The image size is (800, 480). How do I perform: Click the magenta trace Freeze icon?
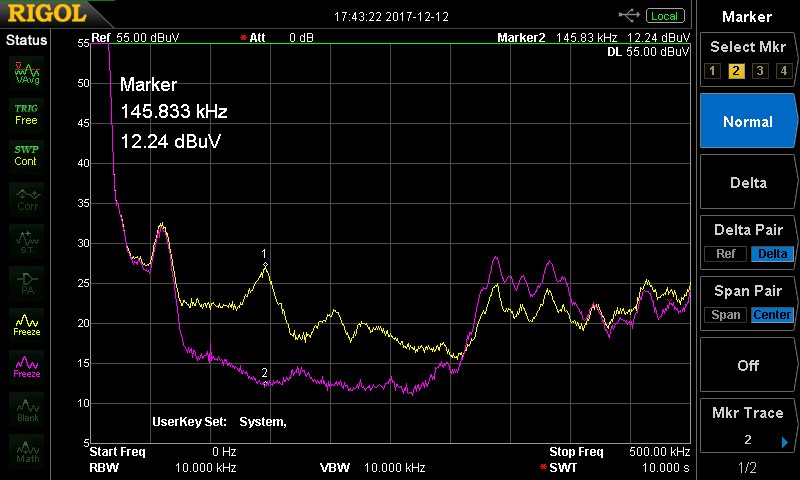pos(27,367)
